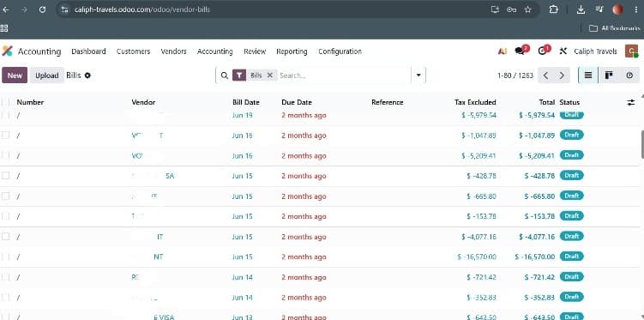Sort by the Number column header

[30, 102]
